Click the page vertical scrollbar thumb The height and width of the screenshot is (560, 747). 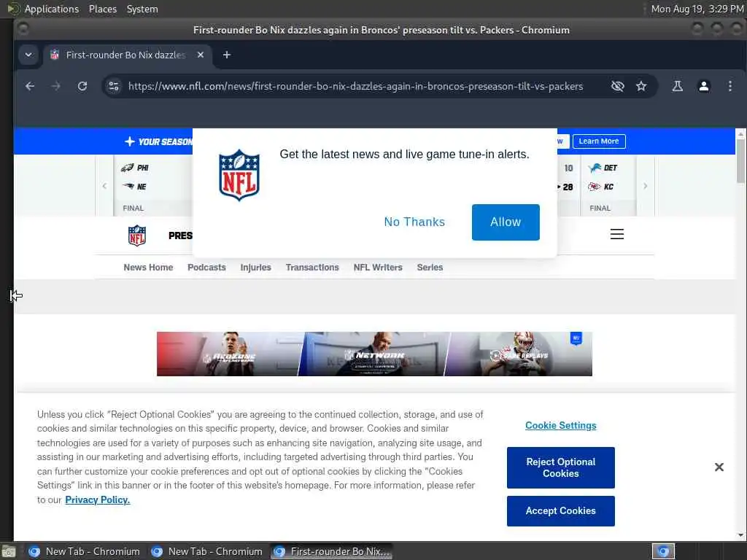click(740, 161)
